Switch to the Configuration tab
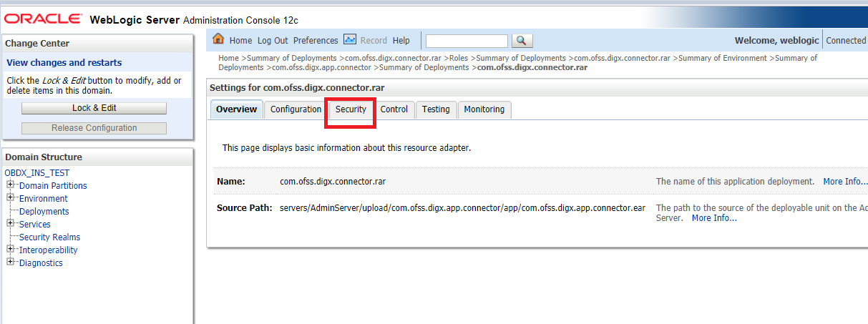 pos(296,109)
